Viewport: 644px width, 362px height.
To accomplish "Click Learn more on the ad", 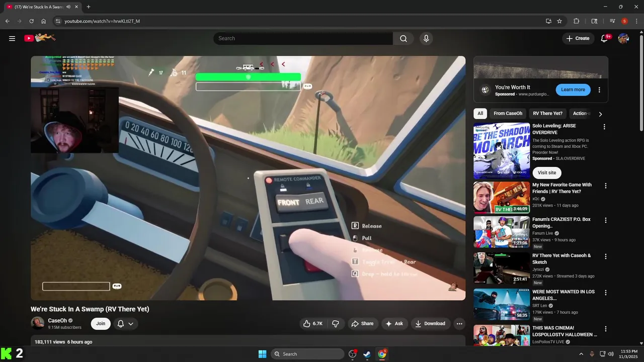I will [573, 90].
